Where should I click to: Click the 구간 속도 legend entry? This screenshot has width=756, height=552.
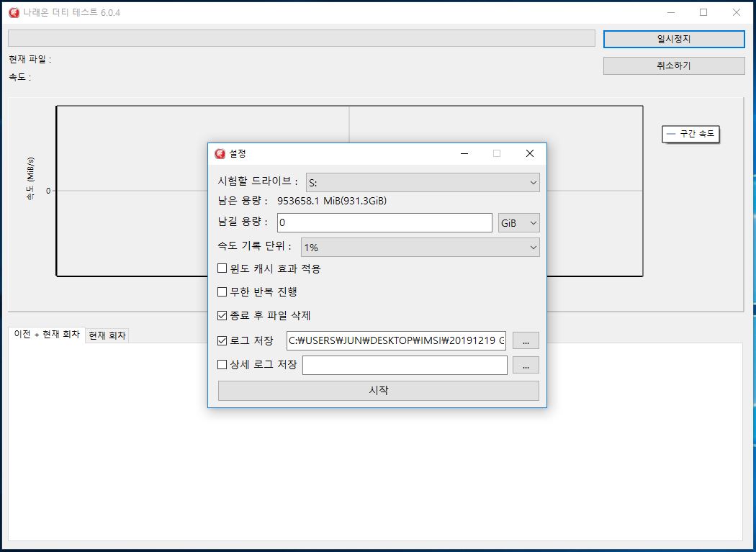(x=690, y=134)
